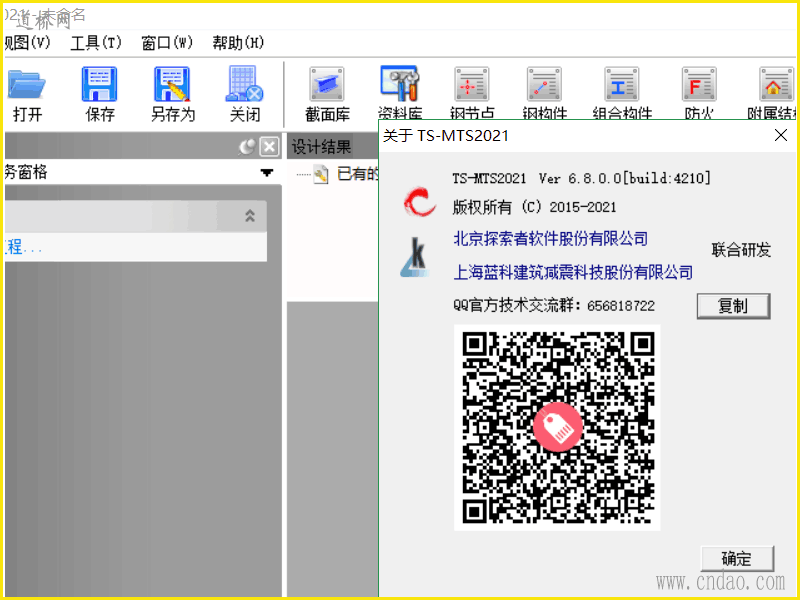Click 确定 to dismiss the About dialog
Image resolution: width=800 pixels, height=600 pixels.
pyautogui.click(x=737, y=559)
